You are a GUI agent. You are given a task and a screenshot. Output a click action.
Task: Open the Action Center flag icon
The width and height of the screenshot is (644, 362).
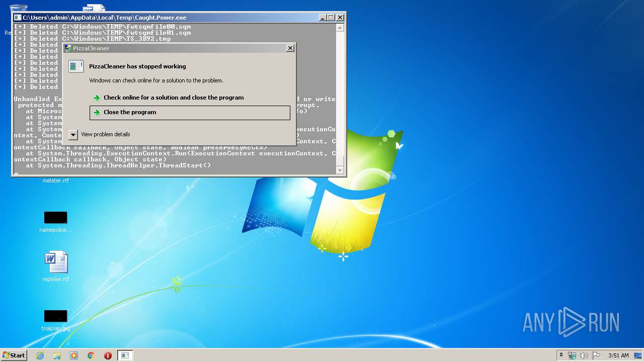[x=596, y=355]
